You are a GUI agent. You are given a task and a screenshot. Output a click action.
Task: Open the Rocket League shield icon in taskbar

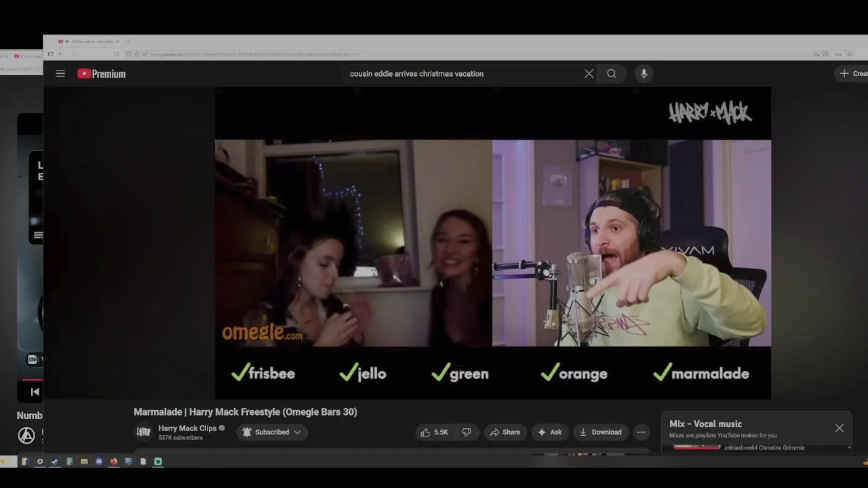pyautogui.click(x=128, y=462)
